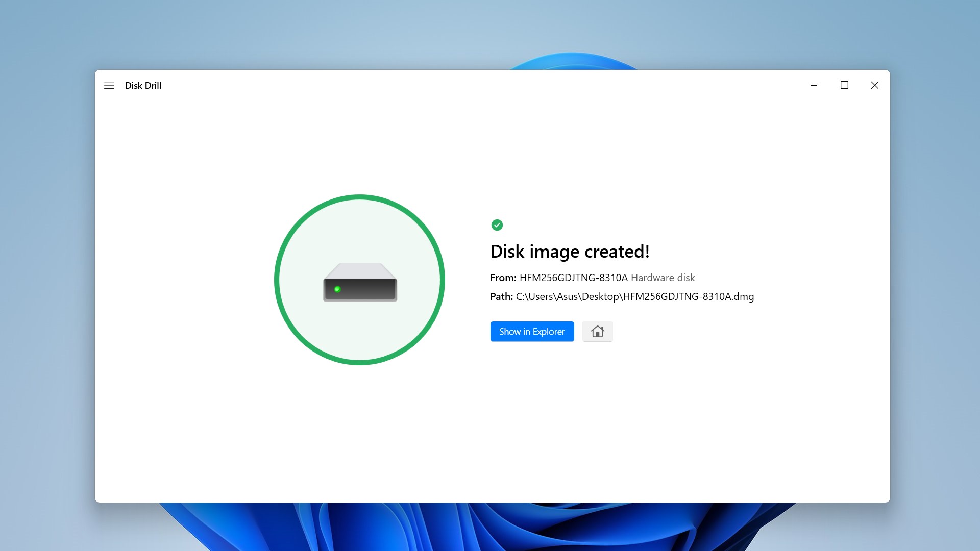The image size is (980, 551).
Task: Click the hard drive illustration icon
Action: 360,282
